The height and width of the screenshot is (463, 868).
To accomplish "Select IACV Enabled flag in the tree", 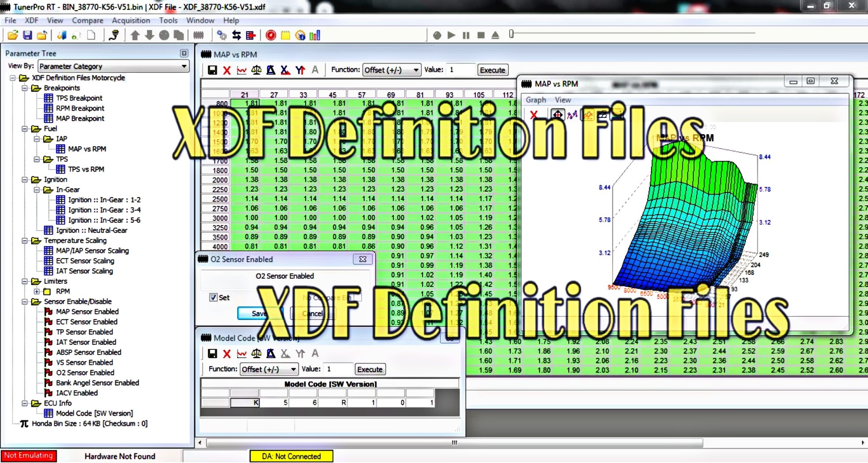I will click(x=77, y=393).
